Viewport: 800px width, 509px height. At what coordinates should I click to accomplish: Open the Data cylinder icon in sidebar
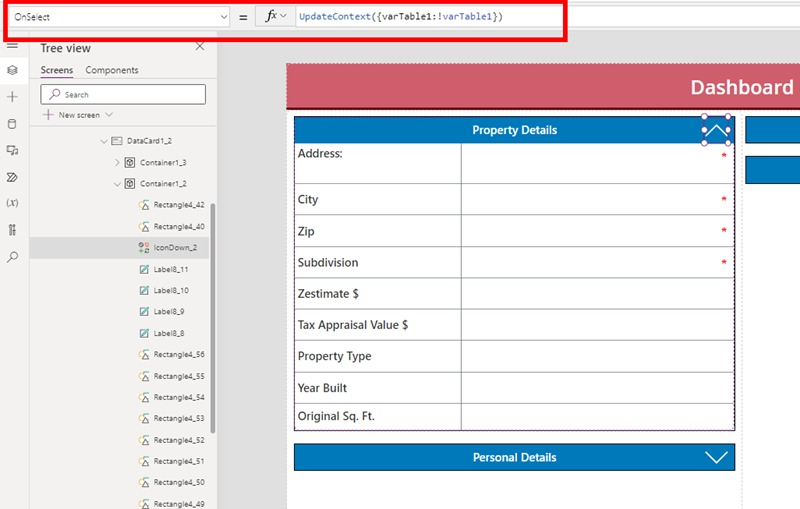pos(13,123)
